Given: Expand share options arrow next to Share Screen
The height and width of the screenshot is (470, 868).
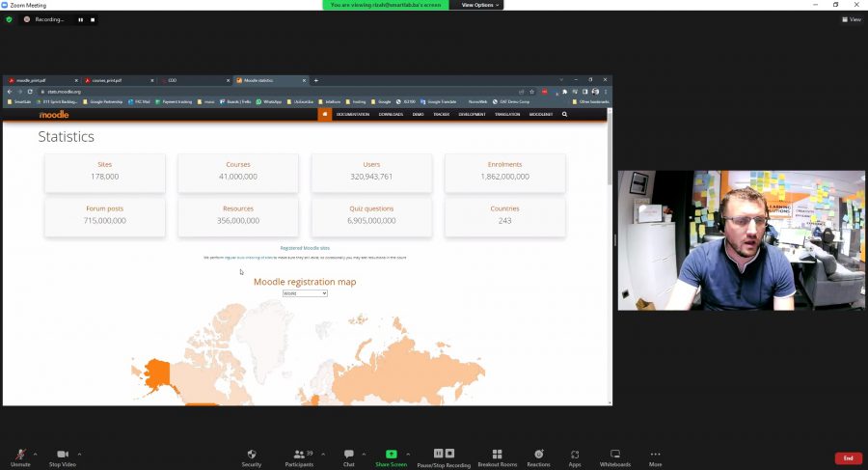Looking at the screenshot, I should tap(408, 454).
